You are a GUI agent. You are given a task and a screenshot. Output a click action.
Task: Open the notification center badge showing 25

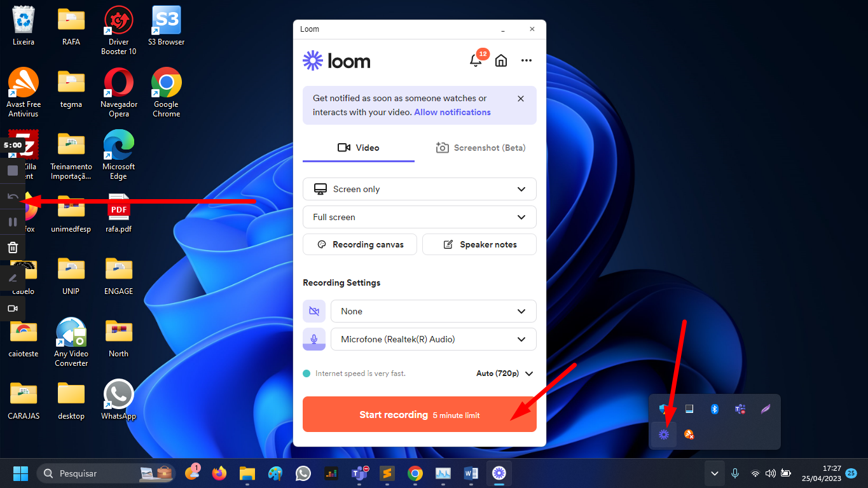click(851, 473)
